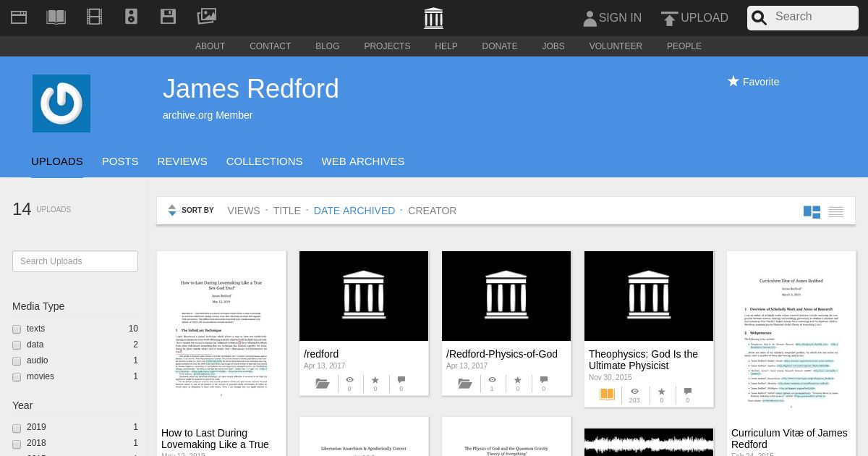Viewport: 868px width, 456px height.
Task: Click the upload arrow icon
Action: tap(670, 18)
